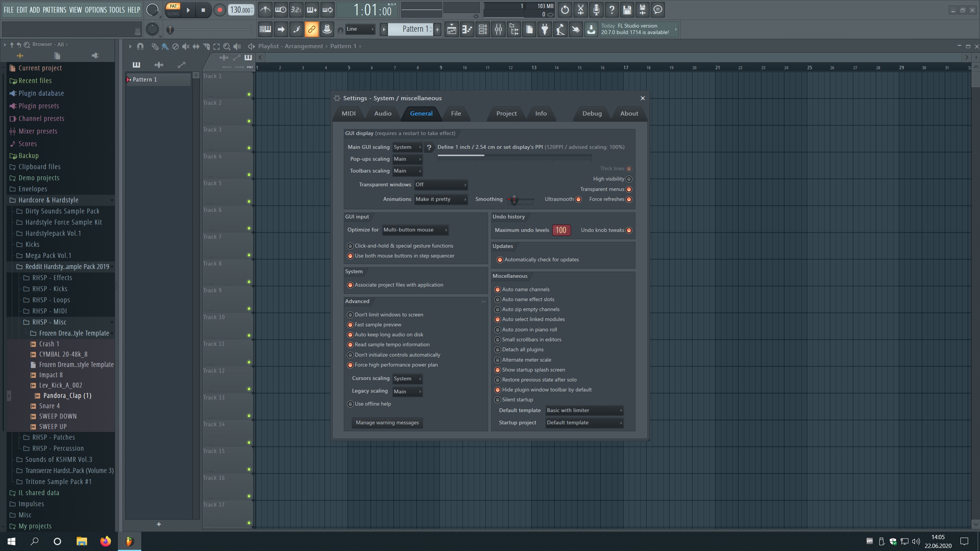
Task: Expand the Optimize for dropdown
Action: [415, 230]
